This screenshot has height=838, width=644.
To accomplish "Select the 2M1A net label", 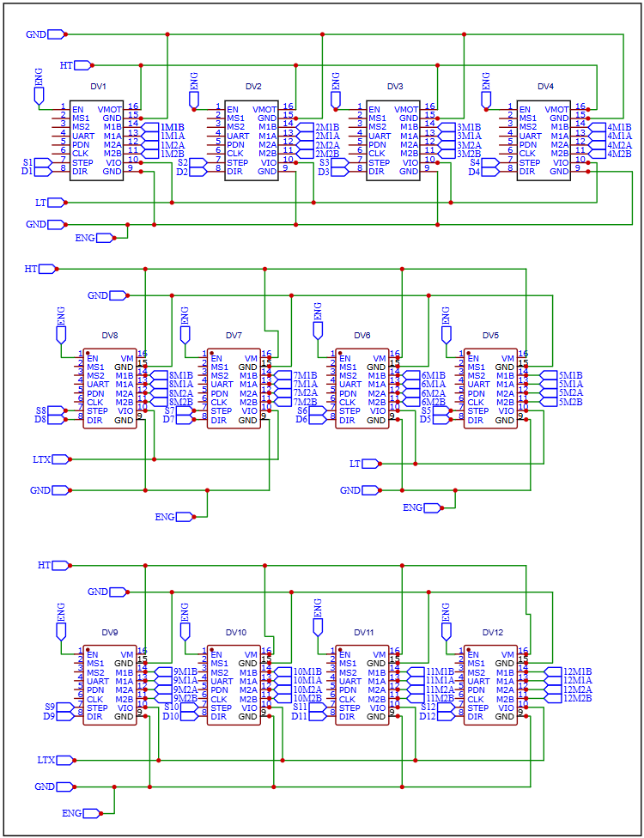I will pyautogui.click(x=328, y=137).
